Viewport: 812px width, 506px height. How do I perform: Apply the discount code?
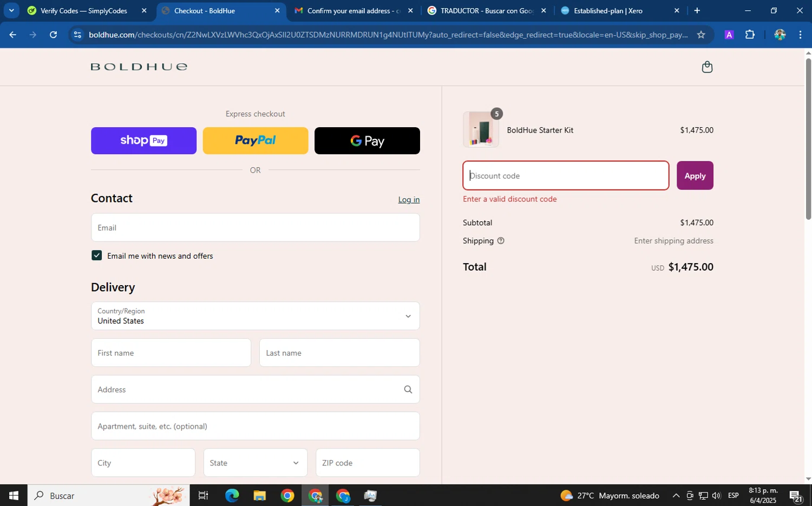tap(695, 175)
